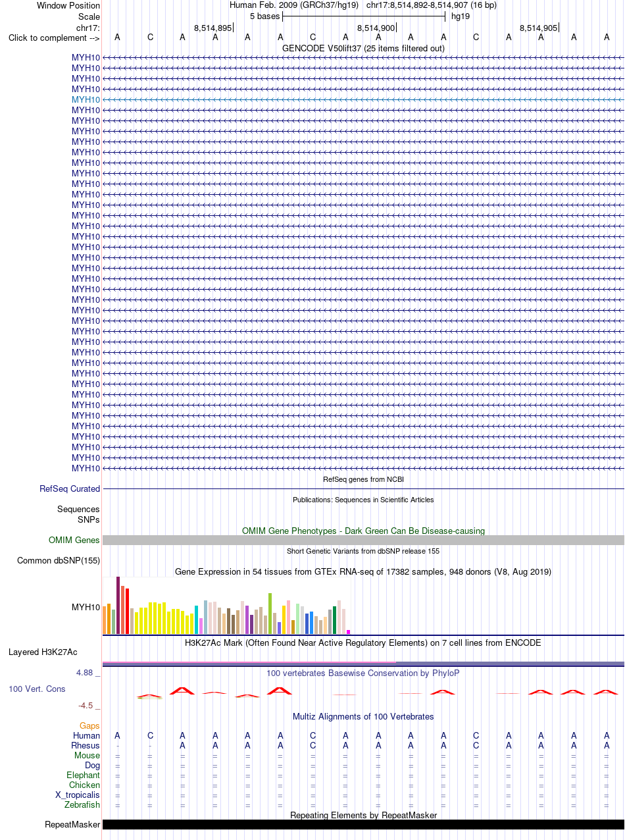Screen dimensions: 625x840
Task: Click the GTEx Gene Expression in 54 tissues title
Action: (363, 572)
